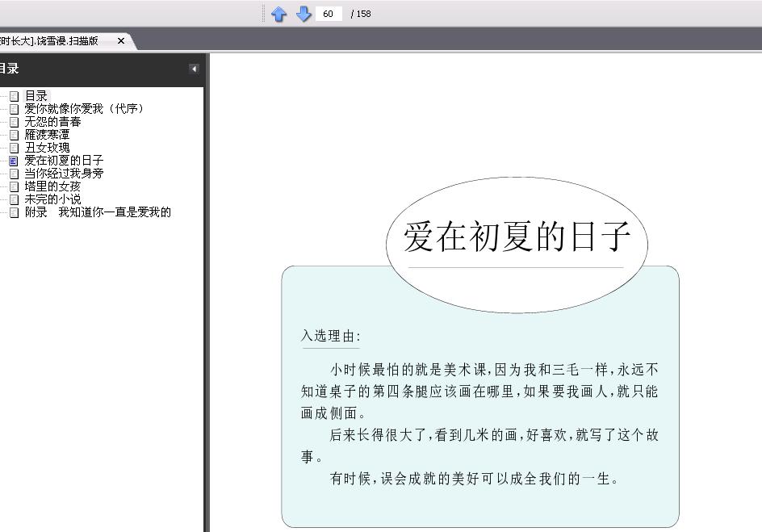Click the page icon beside 丑女玫瑰
The width and height of the screenshot is (762, 532).
point(14,148)
